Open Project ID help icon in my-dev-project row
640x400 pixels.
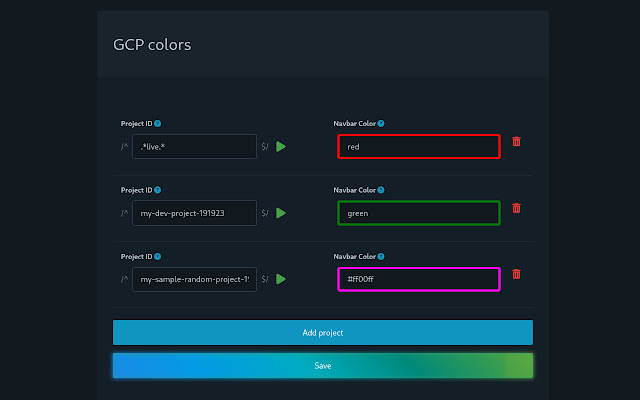[158, 190]
